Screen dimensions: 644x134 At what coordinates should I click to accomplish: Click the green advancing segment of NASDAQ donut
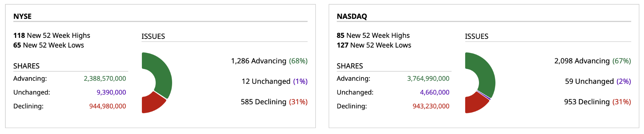coord(486,74)
